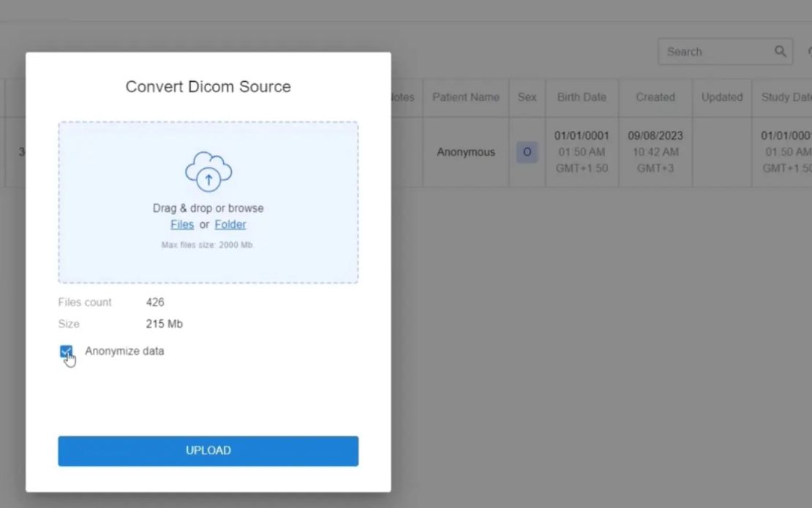Click the Sex badge 'O' icon

[x=527, y=152]
